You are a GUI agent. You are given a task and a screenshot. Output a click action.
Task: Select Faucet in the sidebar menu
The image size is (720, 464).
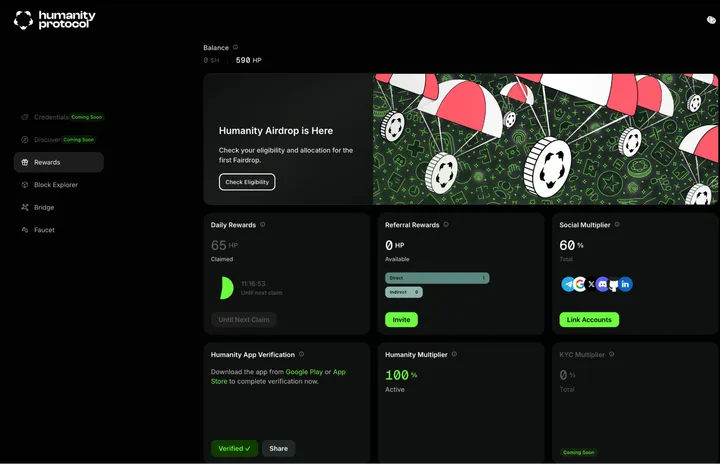click(44, 230)
